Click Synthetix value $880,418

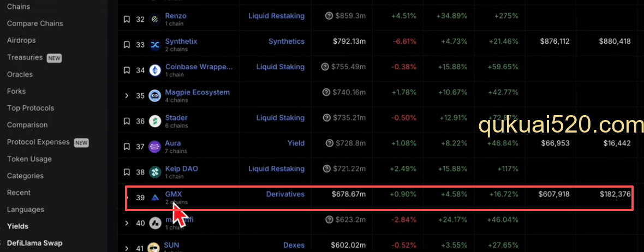click(x=615, y=41)
